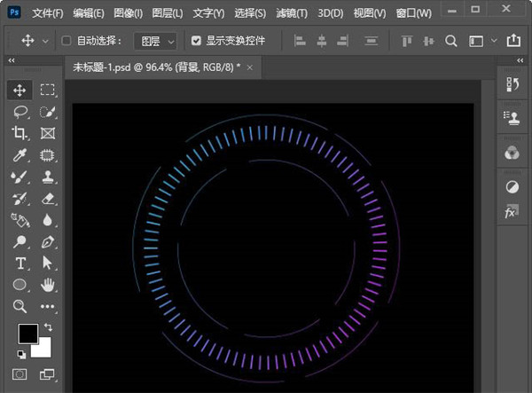The width and height of the screenshot is (532, 393).
Task: Select the Crop tool
Action: (x=20, y=133)
